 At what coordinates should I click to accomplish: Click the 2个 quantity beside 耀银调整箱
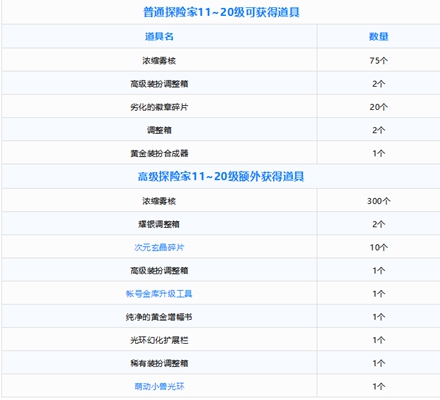pyautogui.click(x=379, y=224)
